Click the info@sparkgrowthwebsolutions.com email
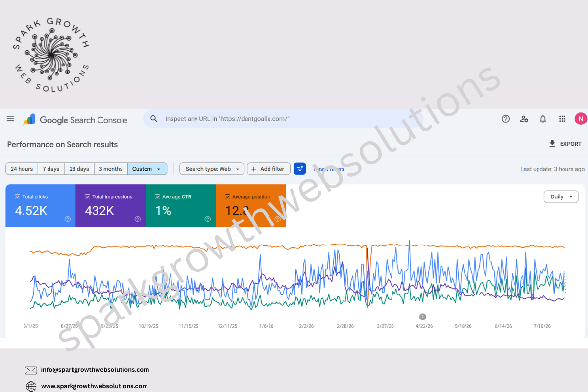 click(x=95, y=370)
